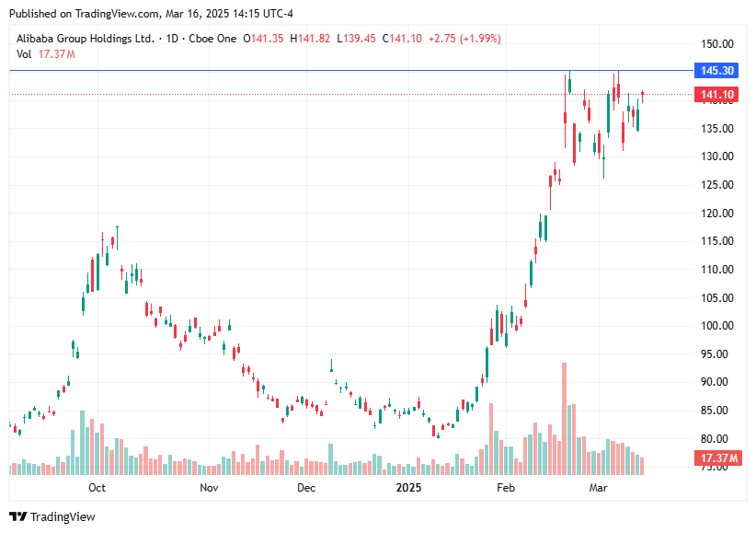This screenshot has width=756, height=533.
Task: Click the 100.00 price axis label
Action: pos(717,326)
